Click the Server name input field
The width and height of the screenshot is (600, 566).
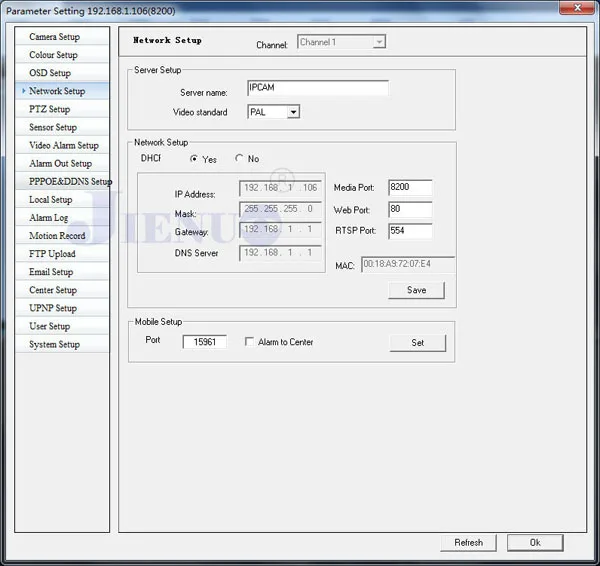(x=318, y=88)
